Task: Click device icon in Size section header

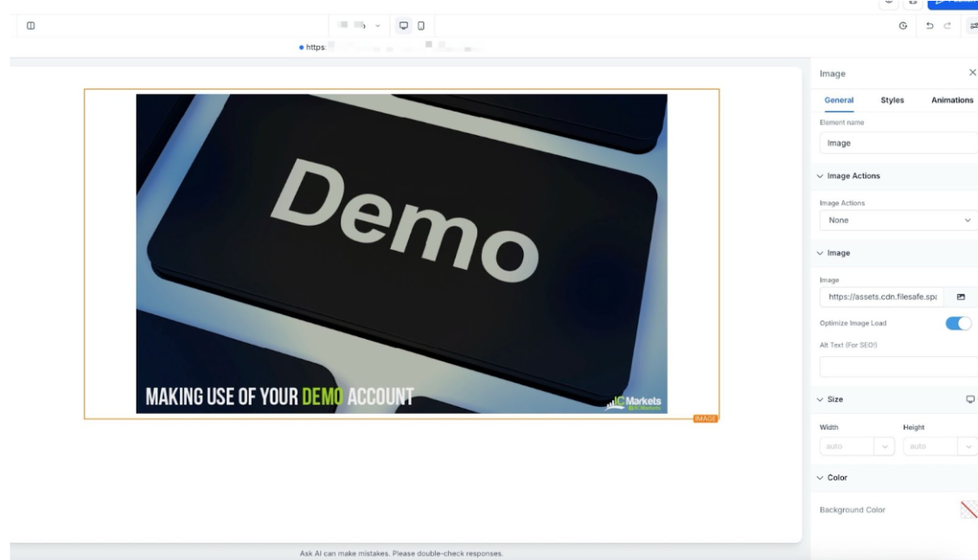Action: [x=969, y=399]
